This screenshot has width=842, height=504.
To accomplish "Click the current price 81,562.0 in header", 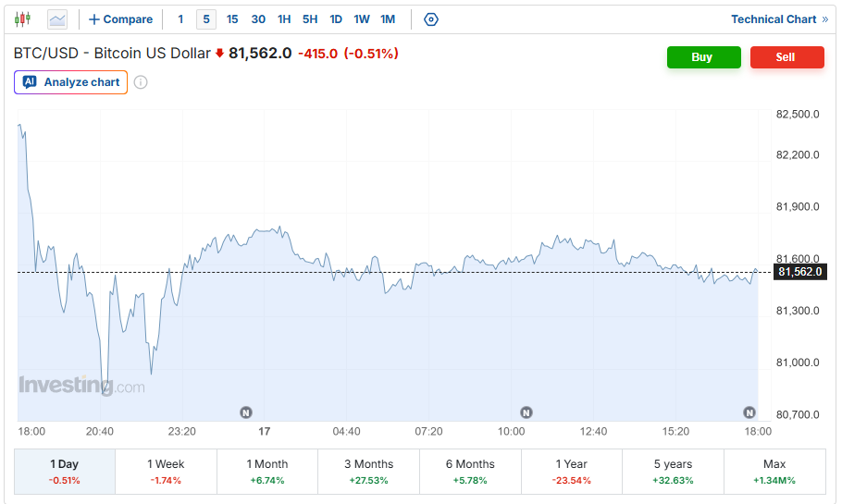I will pyautogui.click(x=260, y=53).
